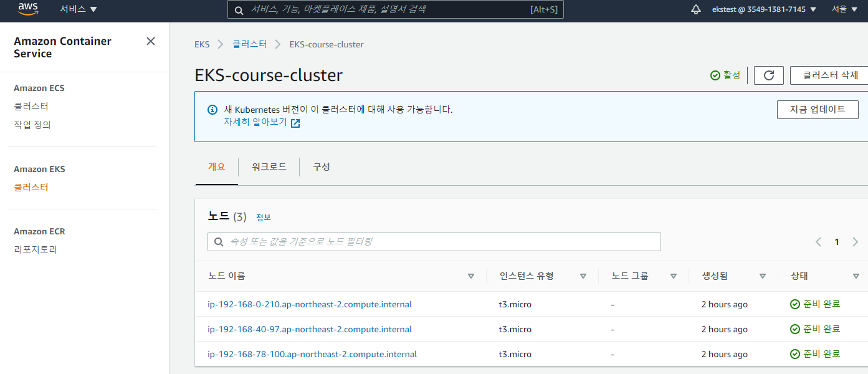Screen dimensions: 868x374
Task: Click the green 활성 status icon
Action: click(x=715, y=75)
